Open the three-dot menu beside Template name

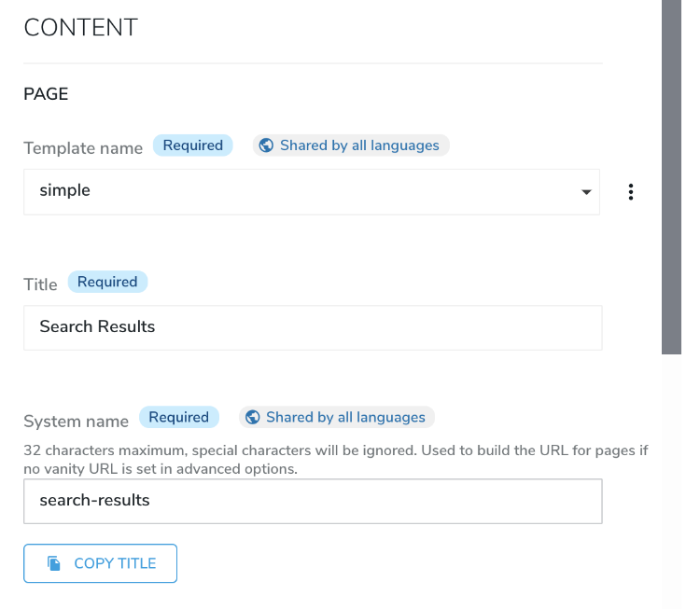630,192
